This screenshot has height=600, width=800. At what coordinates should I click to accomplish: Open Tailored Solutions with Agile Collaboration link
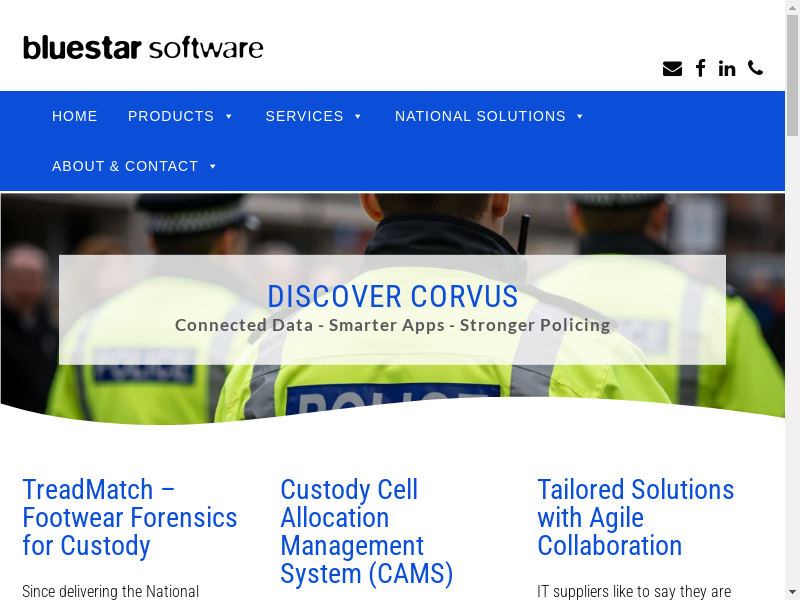pos(635,518)
